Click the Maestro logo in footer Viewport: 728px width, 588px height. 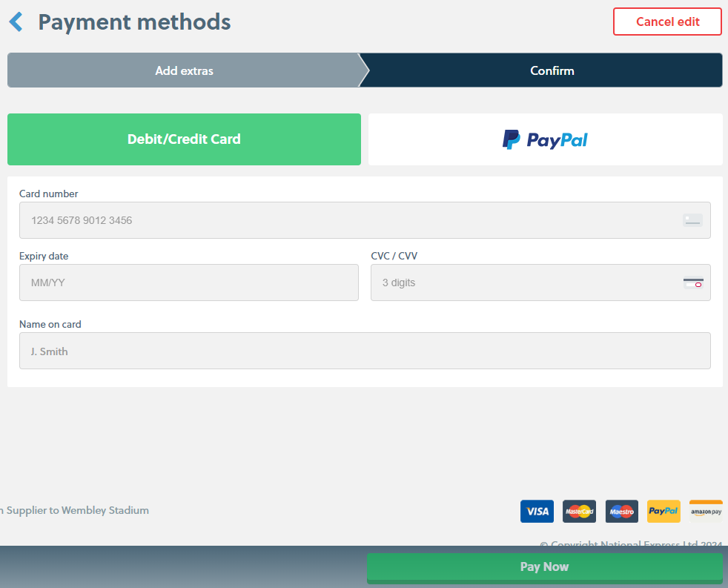click(621, 511)
